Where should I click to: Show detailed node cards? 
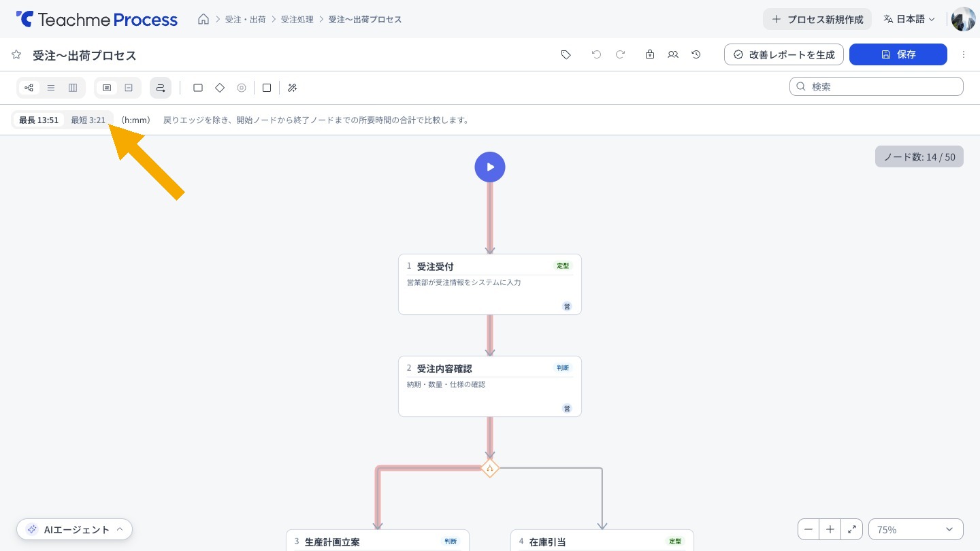(x=107, y=88)
